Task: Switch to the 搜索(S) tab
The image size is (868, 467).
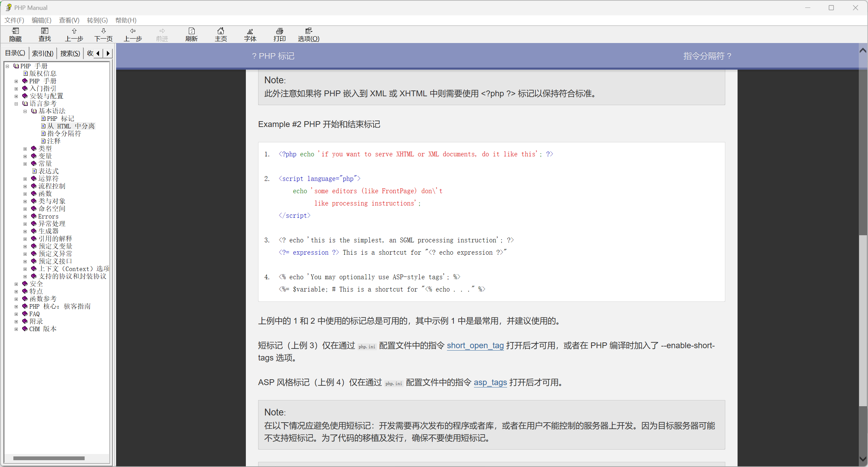Action: tap(70, 53)
